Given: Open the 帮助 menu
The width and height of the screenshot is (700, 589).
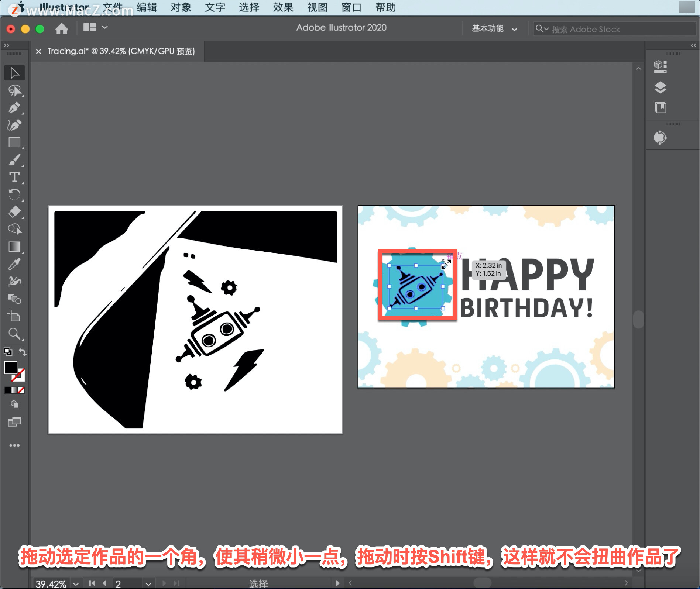Looking at the screenshot, I should [x=386, y=7].
